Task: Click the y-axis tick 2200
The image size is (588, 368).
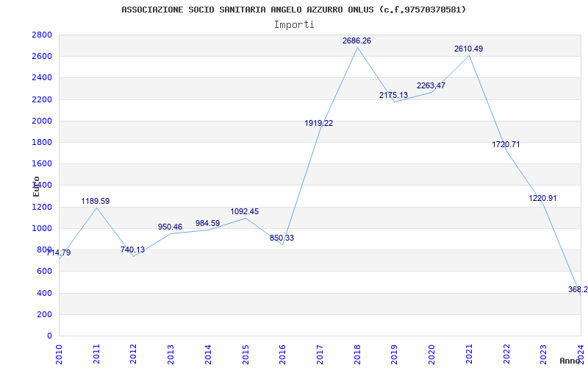Action: (x=42, y=99)
